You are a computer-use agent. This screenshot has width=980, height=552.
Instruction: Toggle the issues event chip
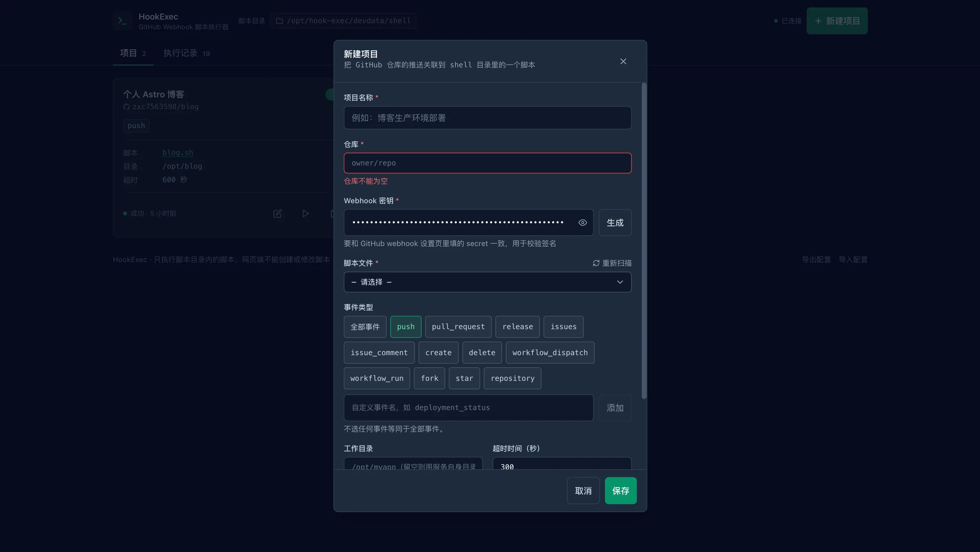563,327
